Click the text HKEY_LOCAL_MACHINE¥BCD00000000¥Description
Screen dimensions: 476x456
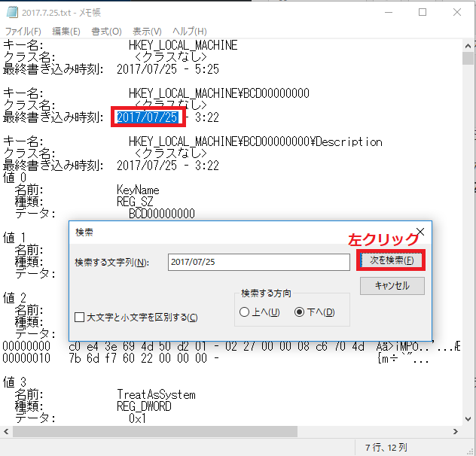click(x=255, y=141)
